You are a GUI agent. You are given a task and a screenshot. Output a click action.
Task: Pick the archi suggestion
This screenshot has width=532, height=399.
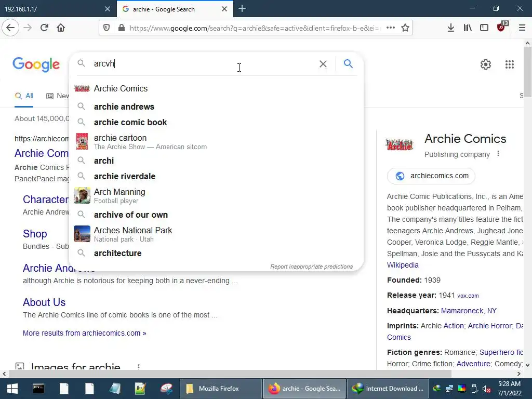(x=216, y=161)
